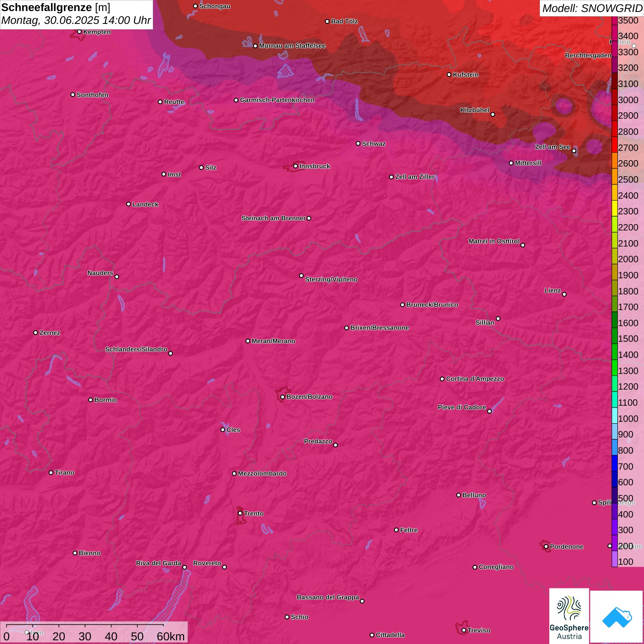Click the Zell am Ziller label
Screen dimensions: 644x644
[415, 177]
